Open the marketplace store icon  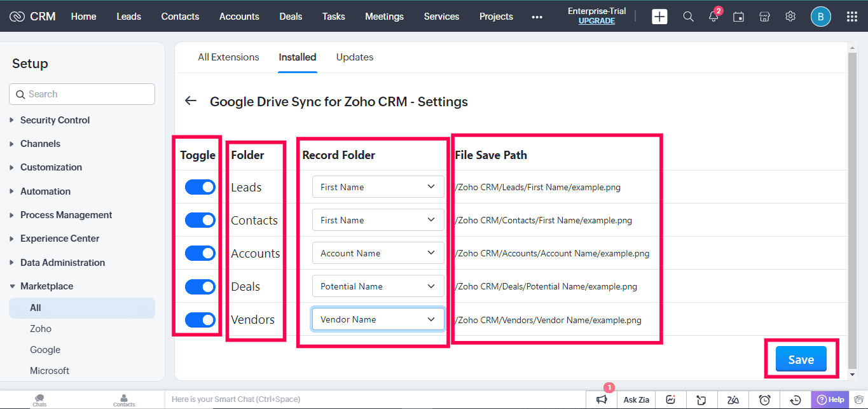click(764, 17)
